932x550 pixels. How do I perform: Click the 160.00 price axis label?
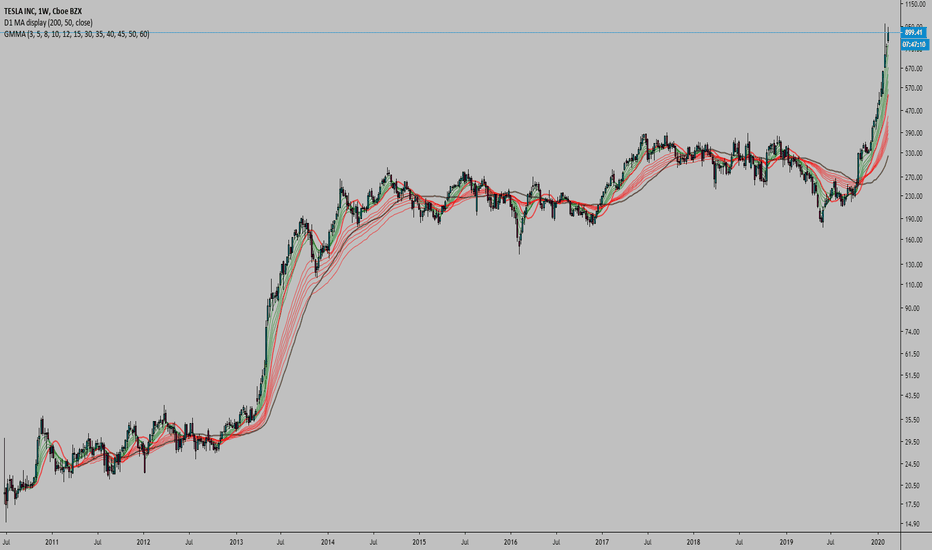914,240
